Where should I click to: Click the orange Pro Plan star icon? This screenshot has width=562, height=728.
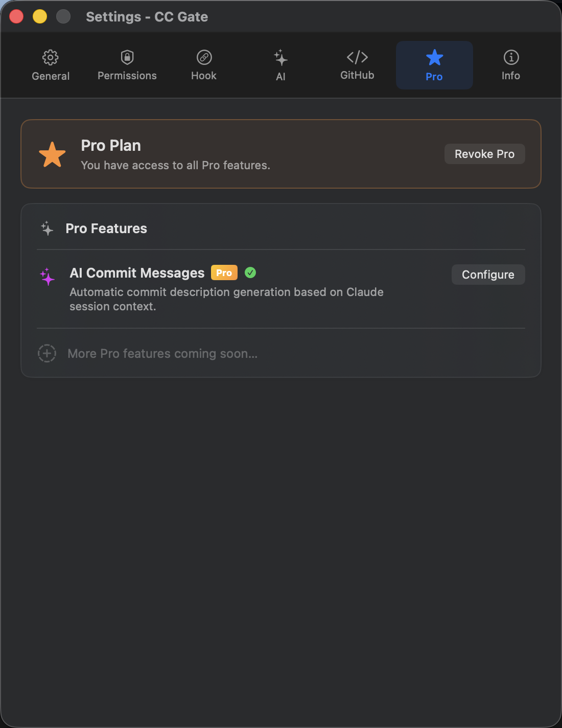point(52,153)
